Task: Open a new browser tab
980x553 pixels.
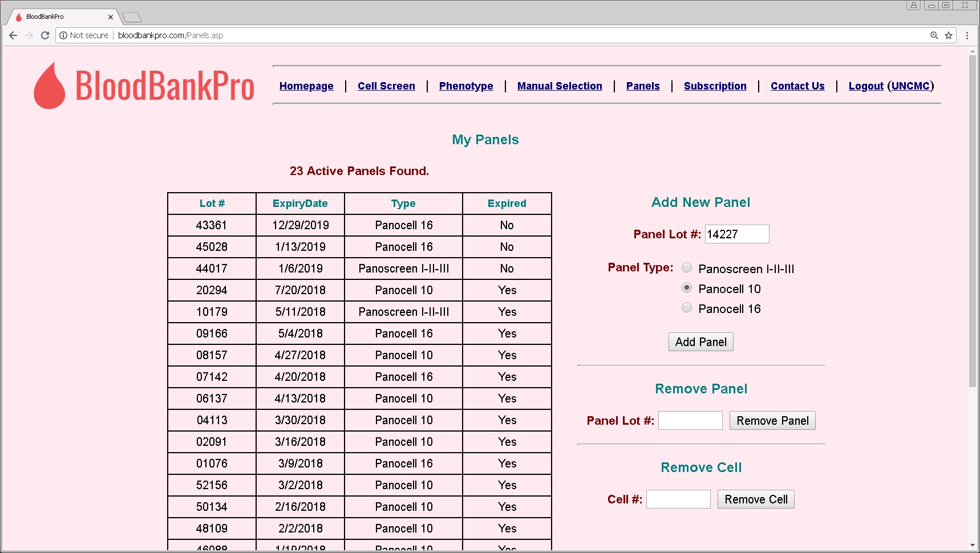Action: (x=132, y=18)
